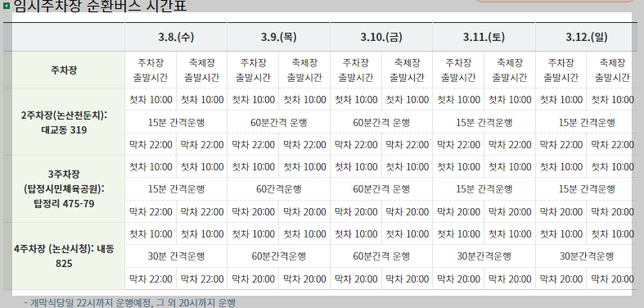Click the '임시주차장 순환버스 시간표' heading
This screenshot has width=644, height=308.
100,6
